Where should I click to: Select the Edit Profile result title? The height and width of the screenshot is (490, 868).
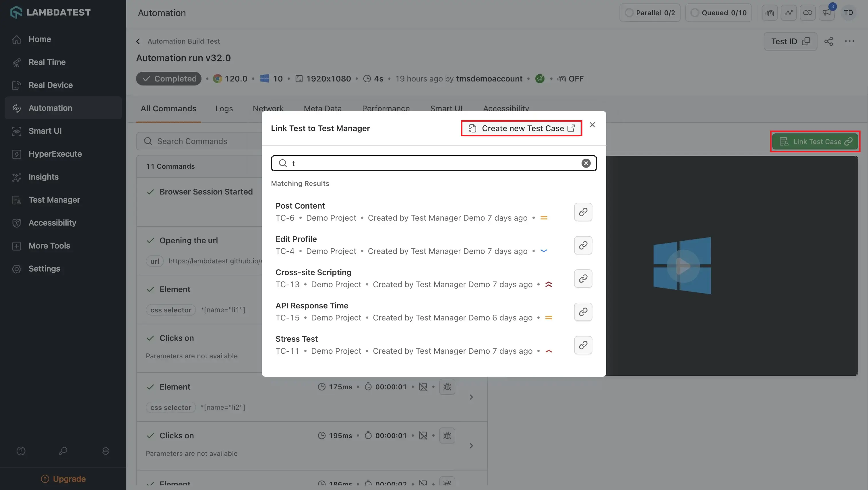[296, 239]
